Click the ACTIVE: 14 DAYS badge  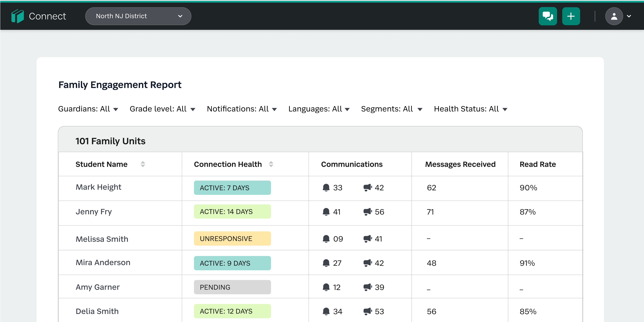[232, 212]
